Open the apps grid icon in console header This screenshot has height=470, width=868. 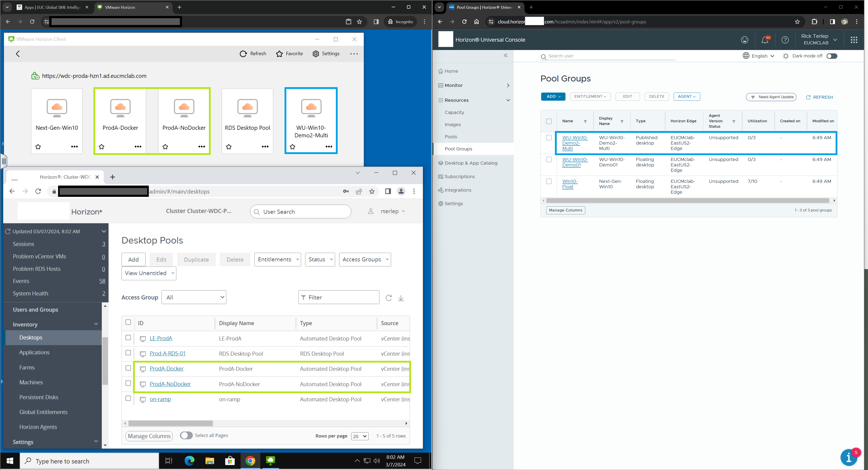pos(854,40)
